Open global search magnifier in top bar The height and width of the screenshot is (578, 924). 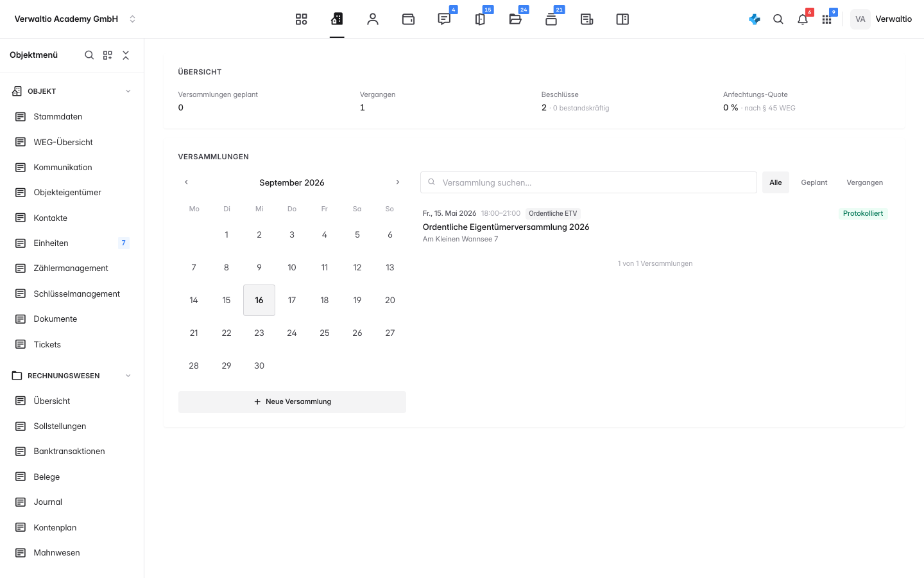click(778, 19)
